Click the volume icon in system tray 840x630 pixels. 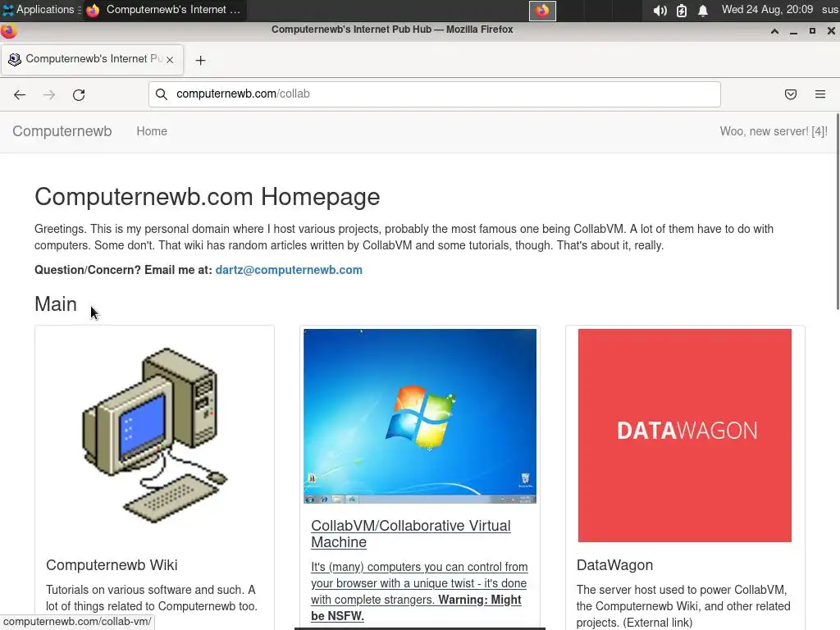click(660, 10)
